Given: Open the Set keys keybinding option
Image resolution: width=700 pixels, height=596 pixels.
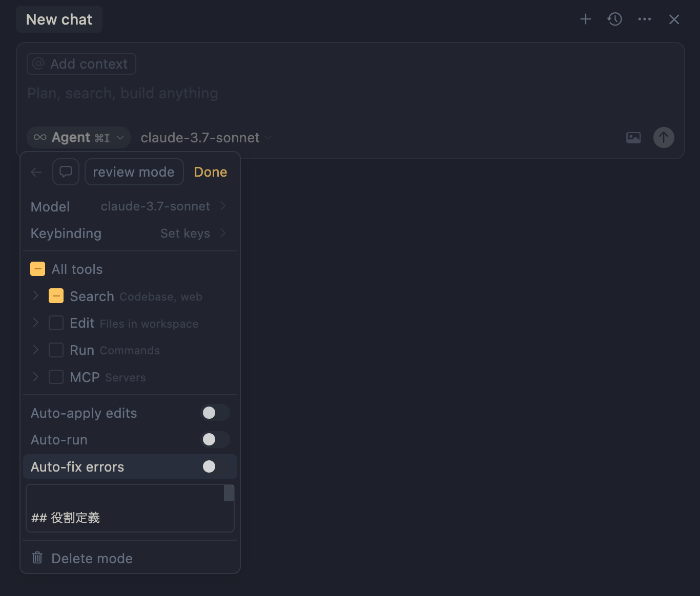Looking at the screenshot, I should click(x=185, y=233).
